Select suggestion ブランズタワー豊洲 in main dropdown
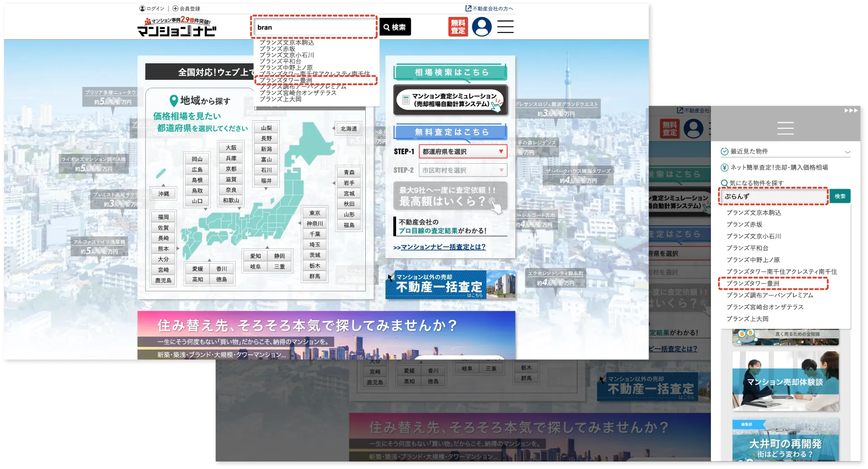Screen dimensions: 868x469 coord(286,80)
